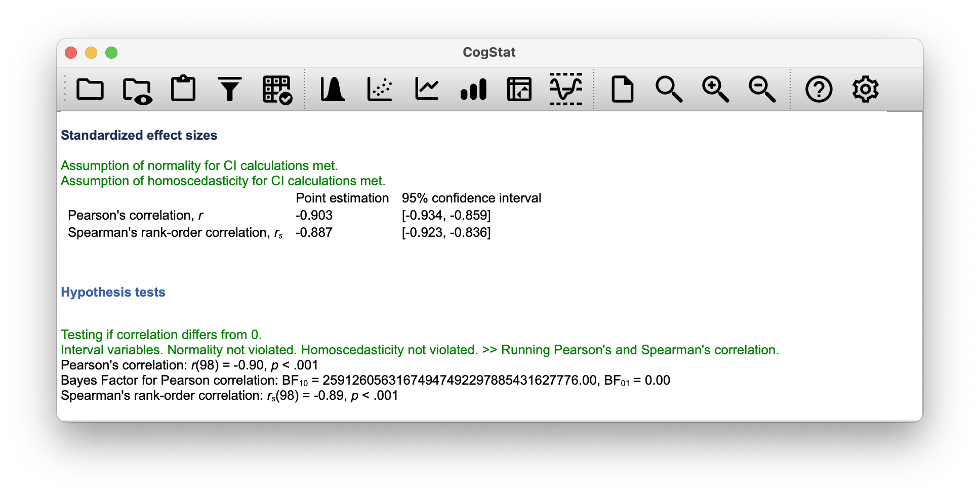Click the Hypothesis tests heading

pos(113,292)
